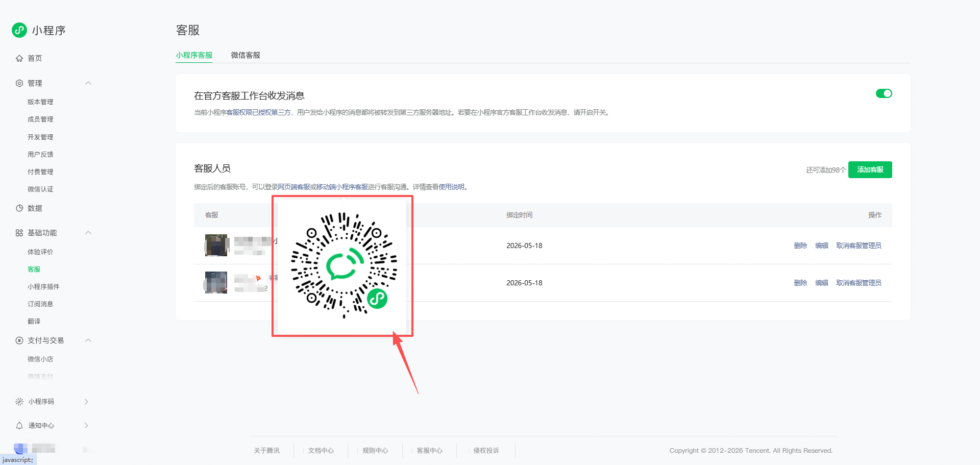This screenshot has height=465, width=980.
Task: Click 取消客服管理员 for the first agent
Action: 859,246
